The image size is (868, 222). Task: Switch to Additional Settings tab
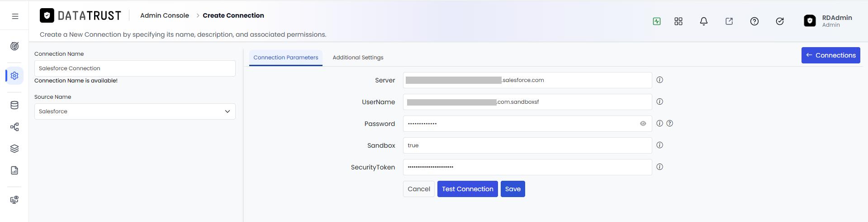(358, 58)
